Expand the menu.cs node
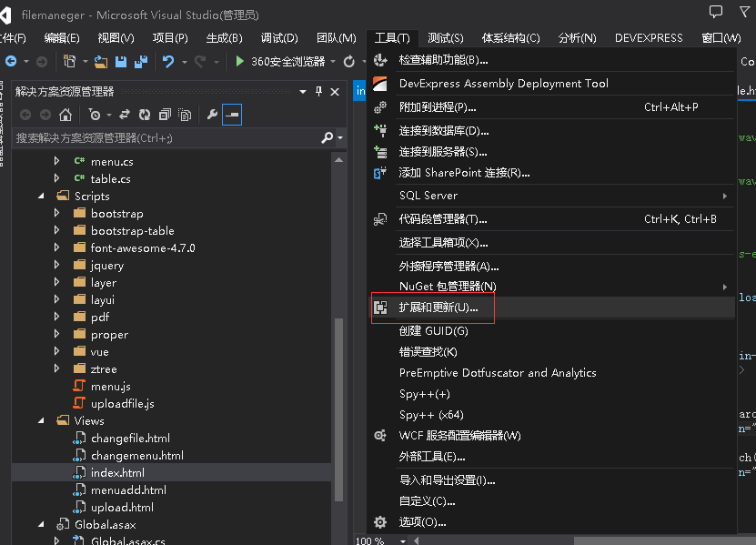The height and width of the screenshot is (545, 756). (x=57, y=161)
